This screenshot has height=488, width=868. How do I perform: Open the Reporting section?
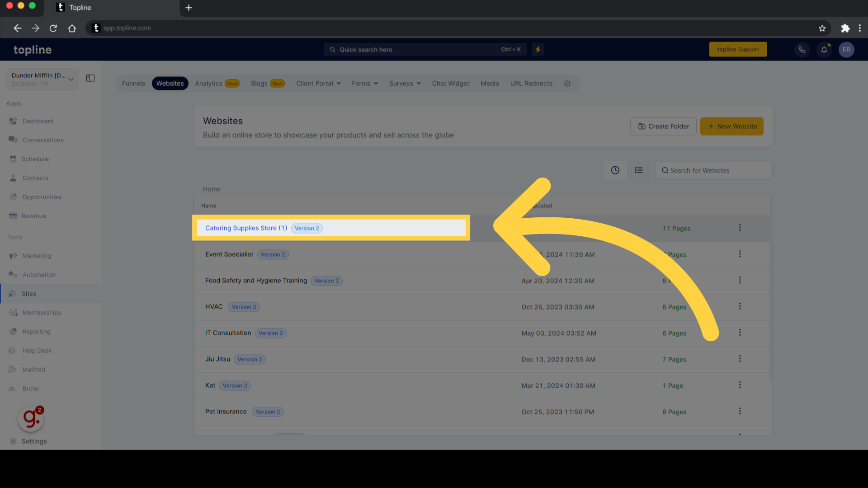pyautogui.click(x=36, y=332)
